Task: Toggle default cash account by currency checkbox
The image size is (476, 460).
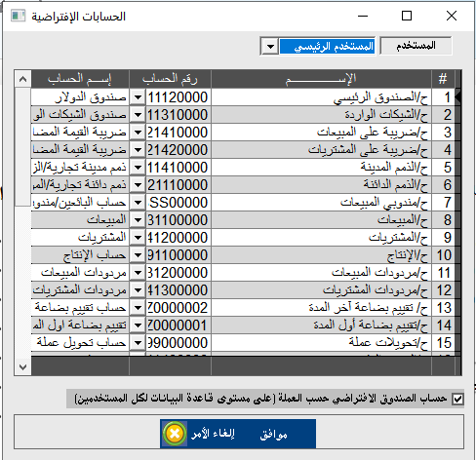Action: (457, 399)
